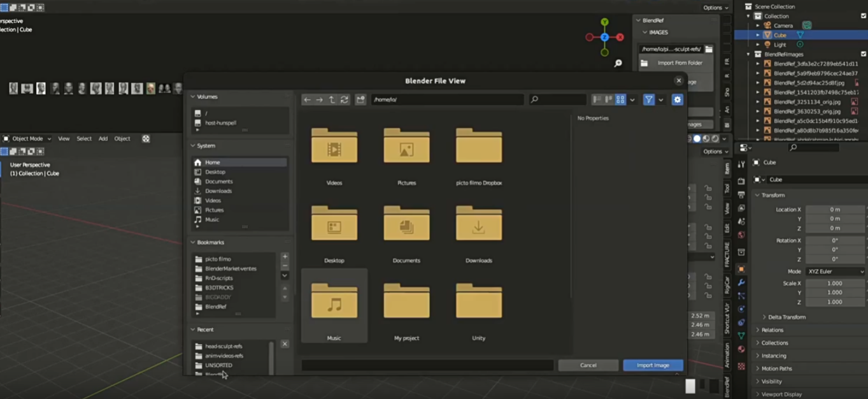
Task: Open Home in the System list
Action: [239, 163]
